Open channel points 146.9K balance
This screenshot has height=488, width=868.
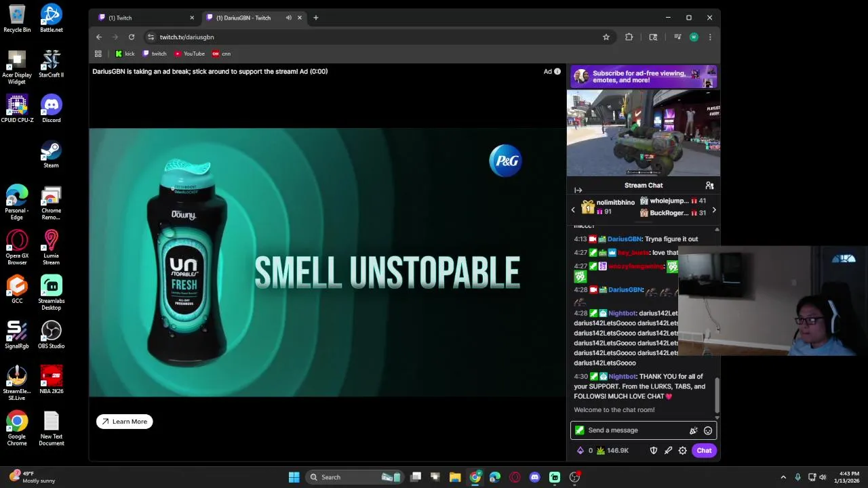tap(612, 451)
